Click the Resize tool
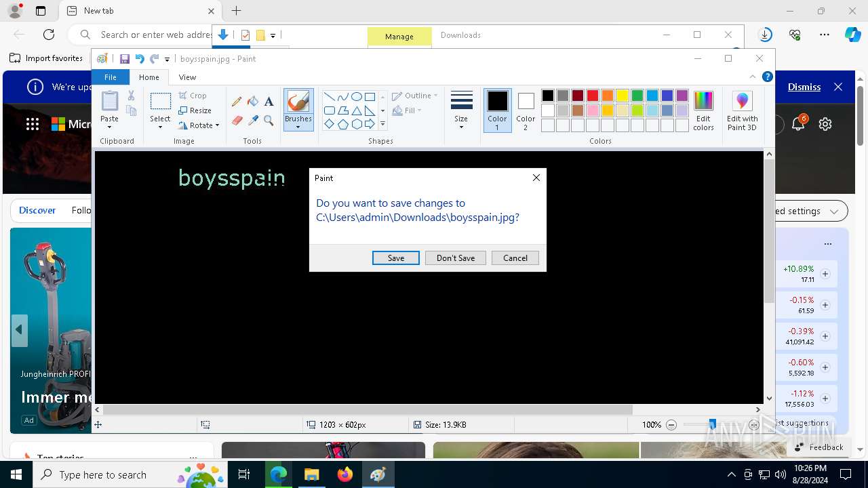The height and width of the screenshot is (488, 868). coord(195,110)
